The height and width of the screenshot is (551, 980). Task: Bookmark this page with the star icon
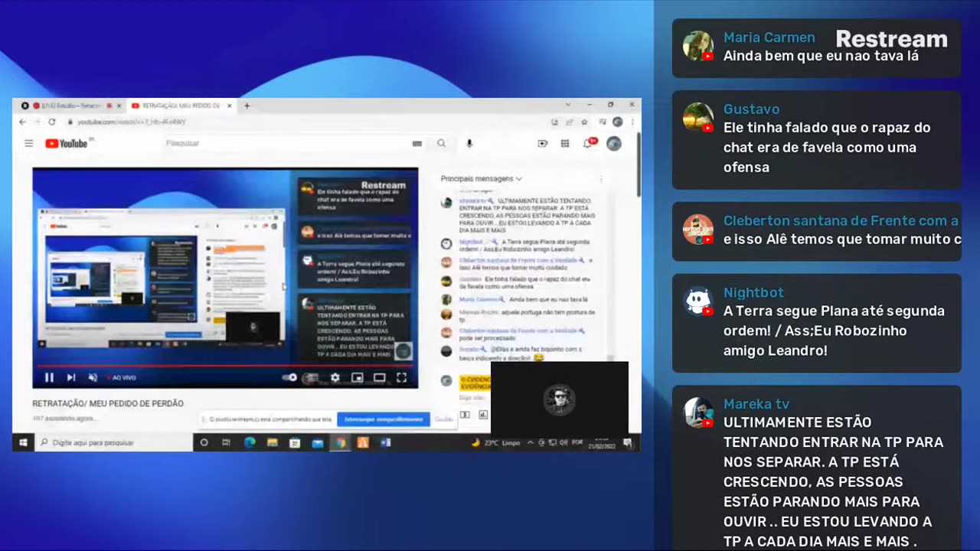tap(584, 122)
